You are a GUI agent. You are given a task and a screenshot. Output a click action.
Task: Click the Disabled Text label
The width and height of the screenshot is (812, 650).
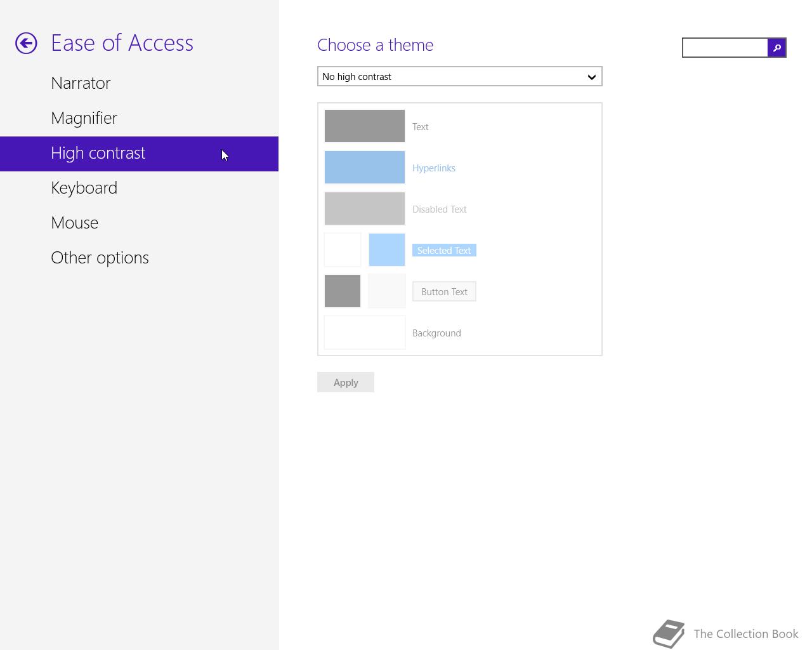440,209
